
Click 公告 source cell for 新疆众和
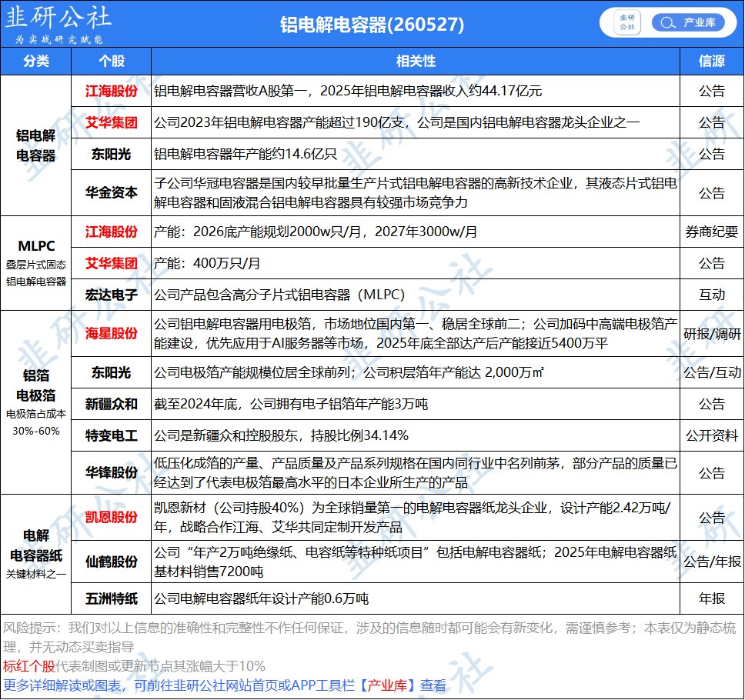point(712,404)
